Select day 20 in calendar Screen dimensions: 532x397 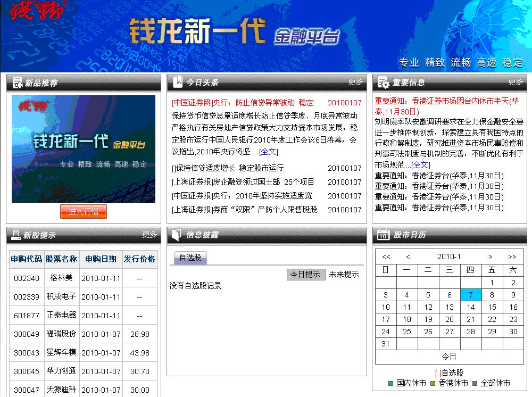click(x=449, y=319)
